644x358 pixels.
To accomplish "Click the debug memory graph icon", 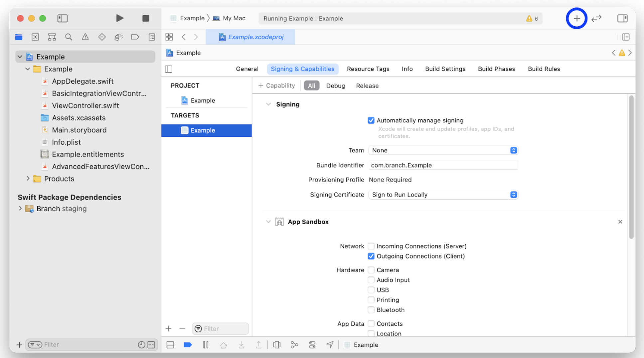I will pyautogui.click(x=294, y=345).
